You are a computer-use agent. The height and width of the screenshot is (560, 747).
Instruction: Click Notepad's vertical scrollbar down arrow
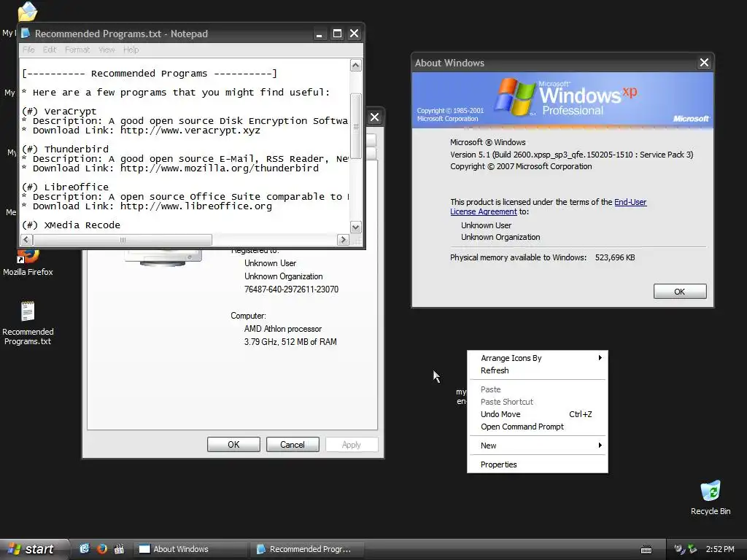tap(356, 227)
